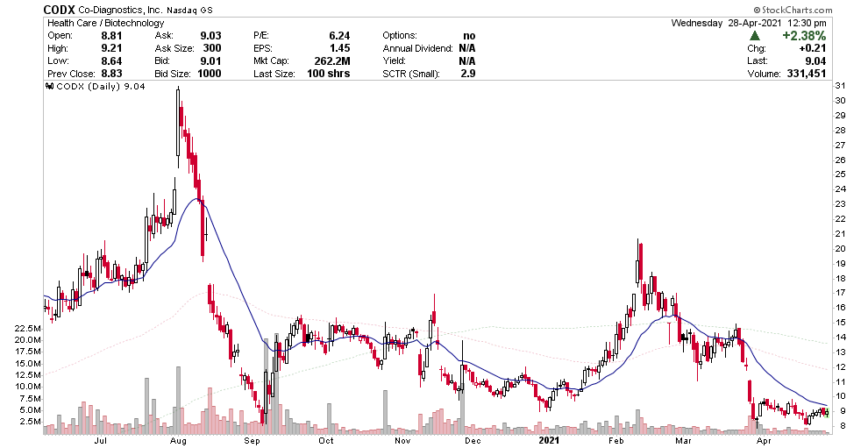868x448 pixels.
Task: Select the Chg value +0.21
Action: pyautogui.click(x=813, y=48)
